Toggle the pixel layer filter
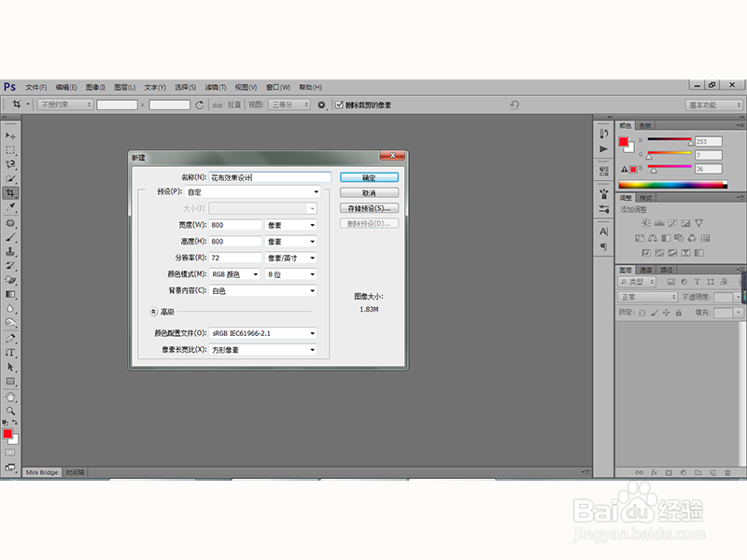Image resolution: width=747 pixels, height=560 pixels. pos(670,282)
